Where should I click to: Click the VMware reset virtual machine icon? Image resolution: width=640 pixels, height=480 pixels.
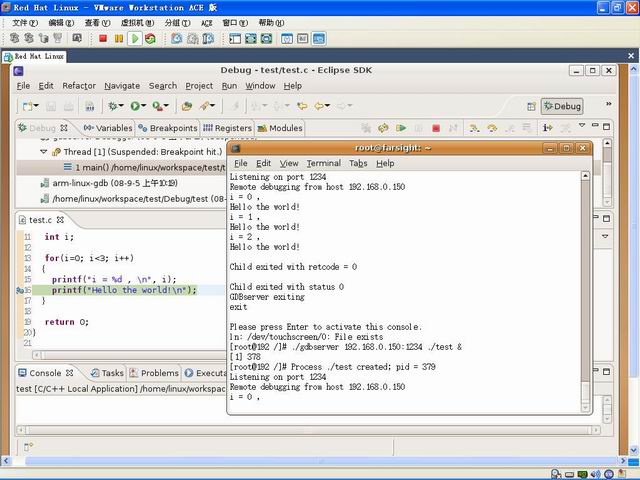point(150,39)
